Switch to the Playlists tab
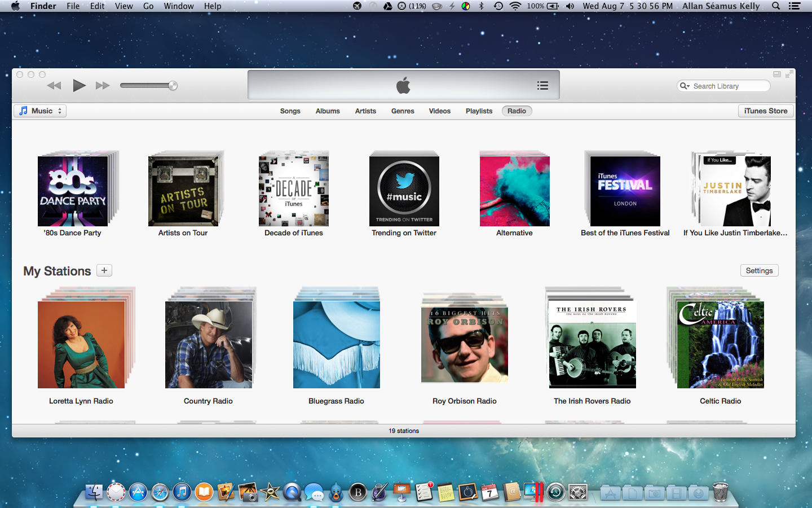 [479, 111]
